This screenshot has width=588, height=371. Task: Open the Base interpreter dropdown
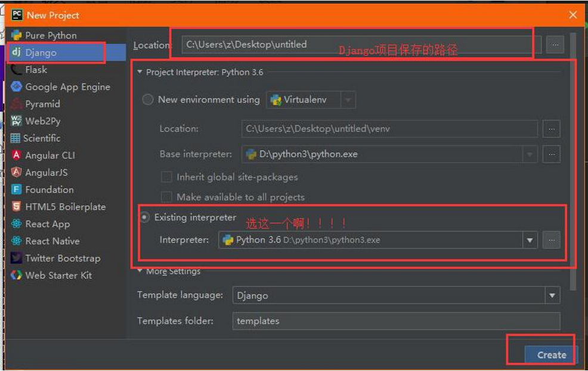pyautogui.click(x=530, y=154)
